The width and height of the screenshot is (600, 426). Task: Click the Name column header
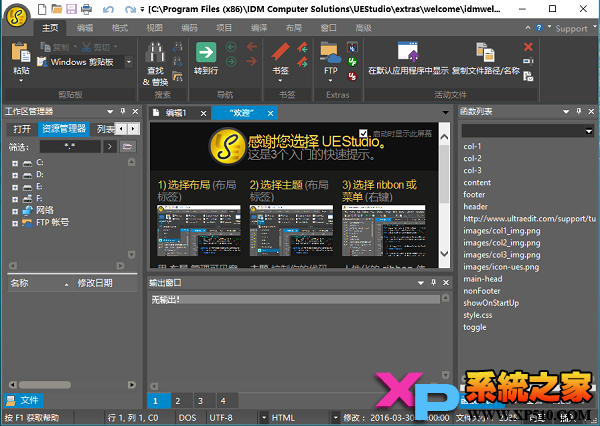pyautogui.click(x=40, y=283)
